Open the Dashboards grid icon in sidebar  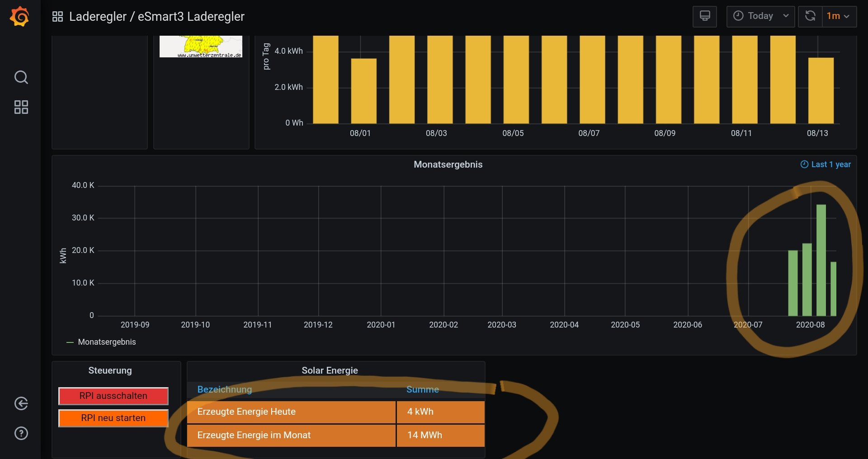tap(21, 107)
